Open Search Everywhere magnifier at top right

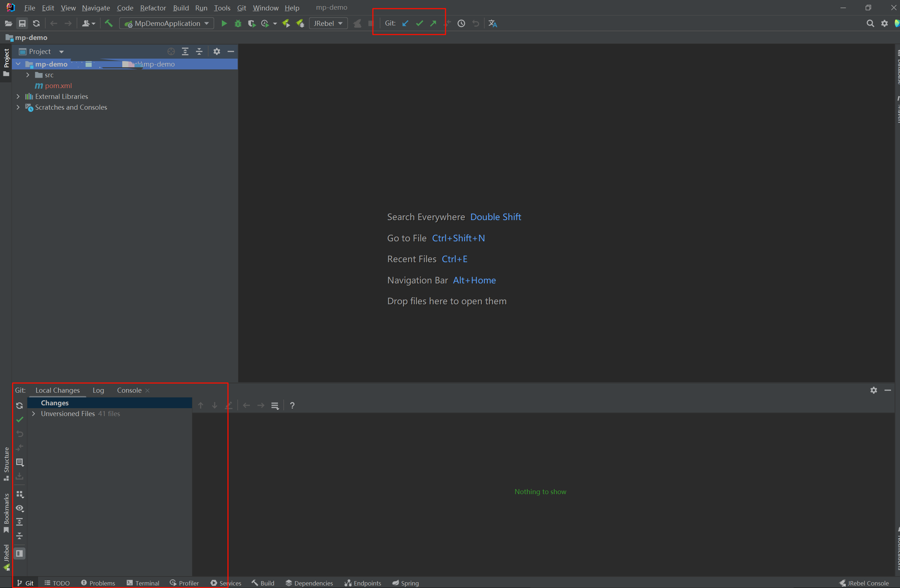[x=870, y=23]
